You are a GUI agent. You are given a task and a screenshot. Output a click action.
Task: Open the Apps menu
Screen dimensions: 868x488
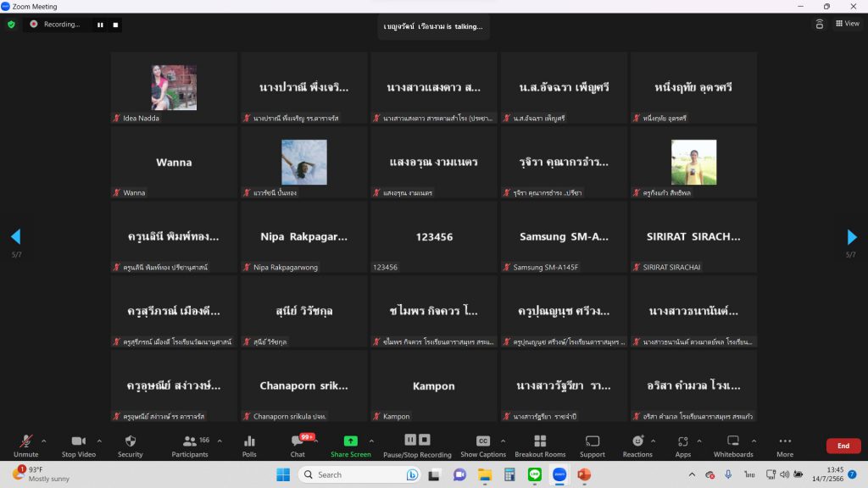[683, 446]
